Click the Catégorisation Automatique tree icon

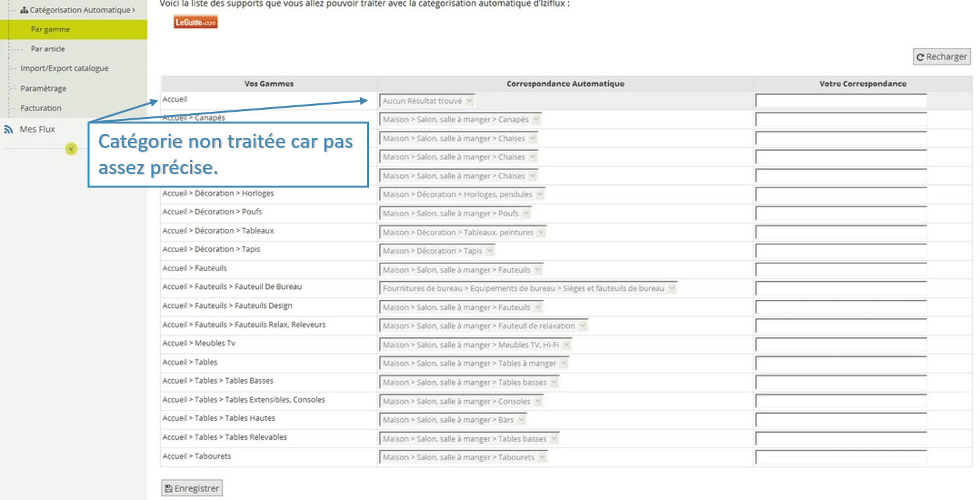click(x=24, y=10)
